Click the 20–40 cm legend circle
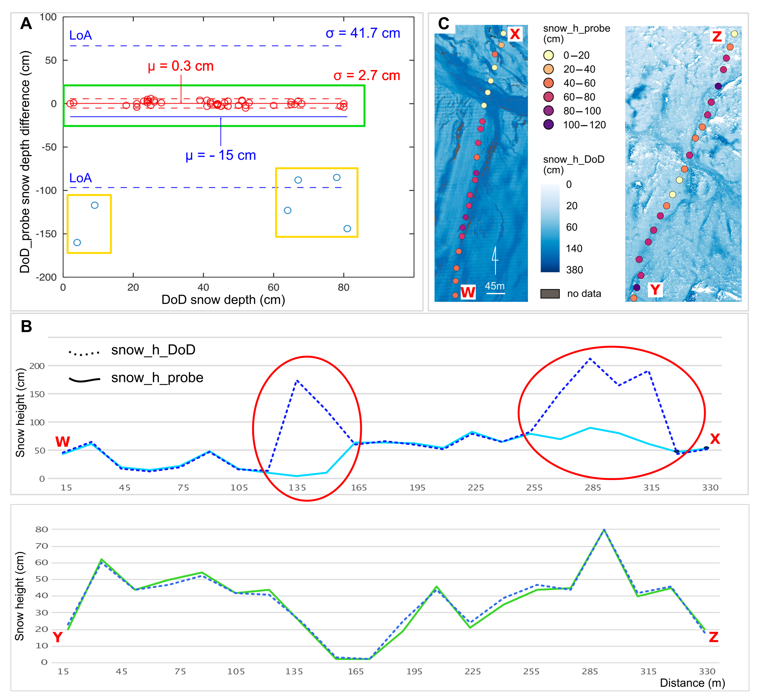760x700 pixels. pos(548,69)
